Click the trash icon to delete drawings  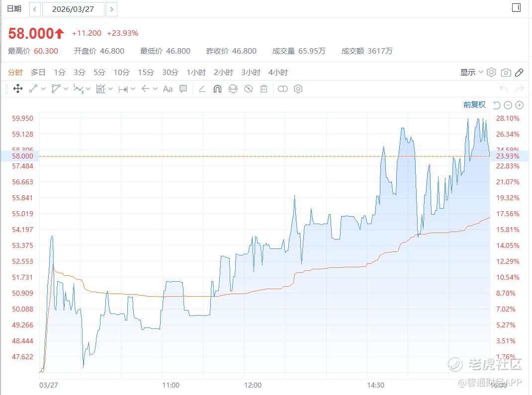pos(264,89)
